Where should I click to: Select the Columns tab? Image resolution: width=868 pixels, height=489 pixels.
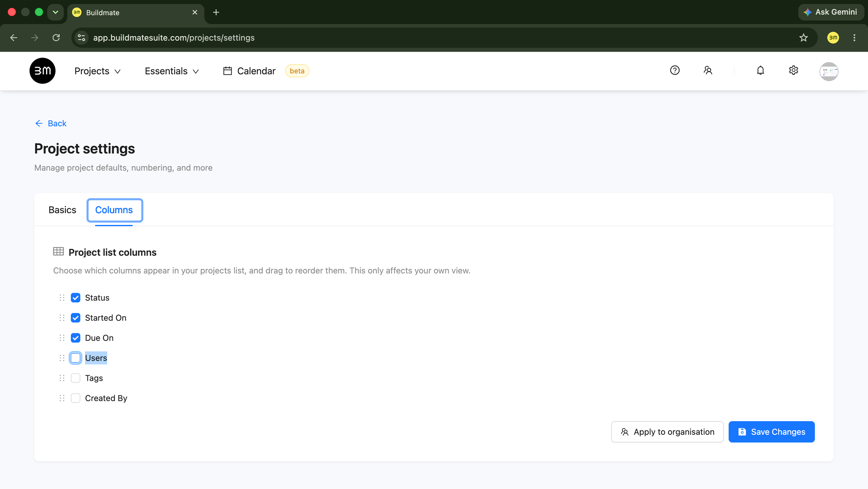[x=114, y=210]
